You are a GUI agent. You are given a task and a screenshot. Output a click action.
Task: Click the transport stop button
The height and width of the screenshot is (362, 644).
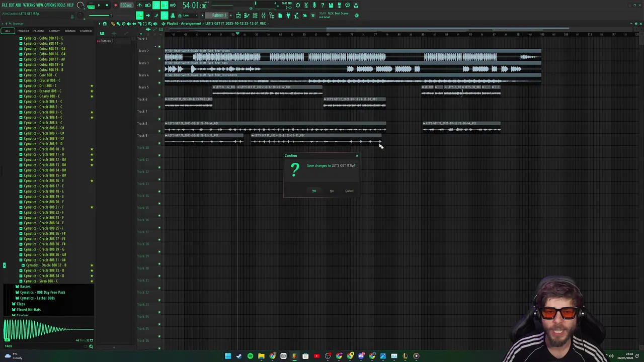(x=107, y=5)
